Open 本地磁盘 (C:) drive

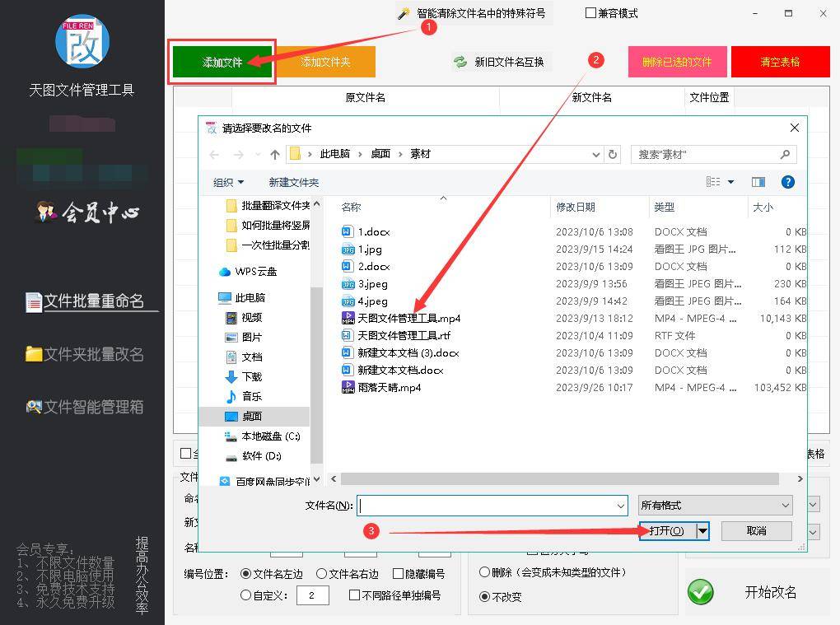[263, 436]
